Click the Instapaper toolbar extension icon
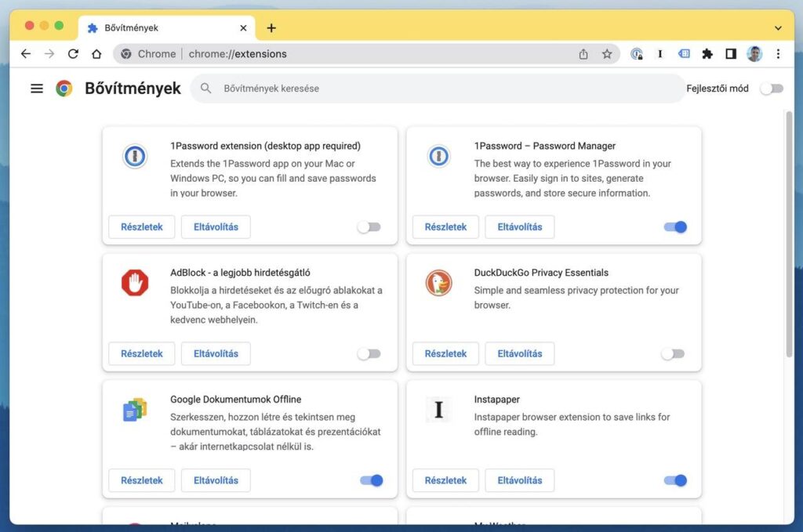The image size is (803, 532). 660,54
